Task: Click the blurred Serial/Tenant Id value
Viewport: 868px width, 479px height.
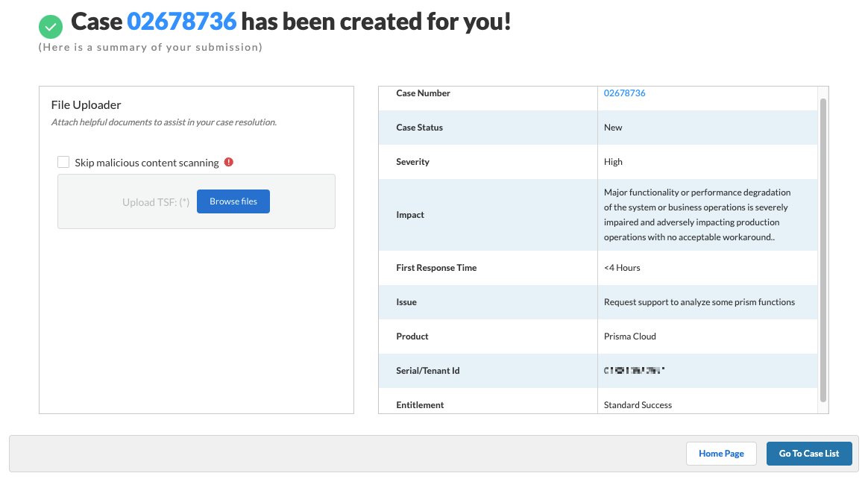Action: pos(634,370)
